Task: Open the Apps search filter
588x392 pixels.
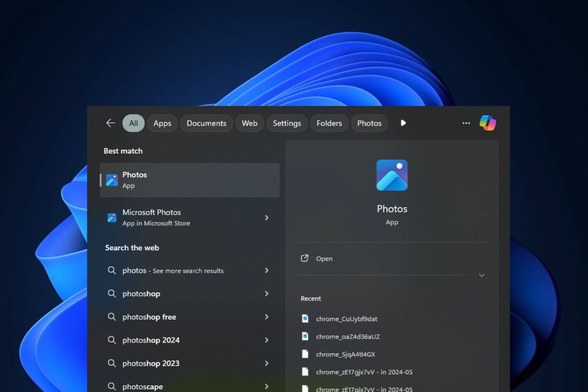Action: (162, 123)
